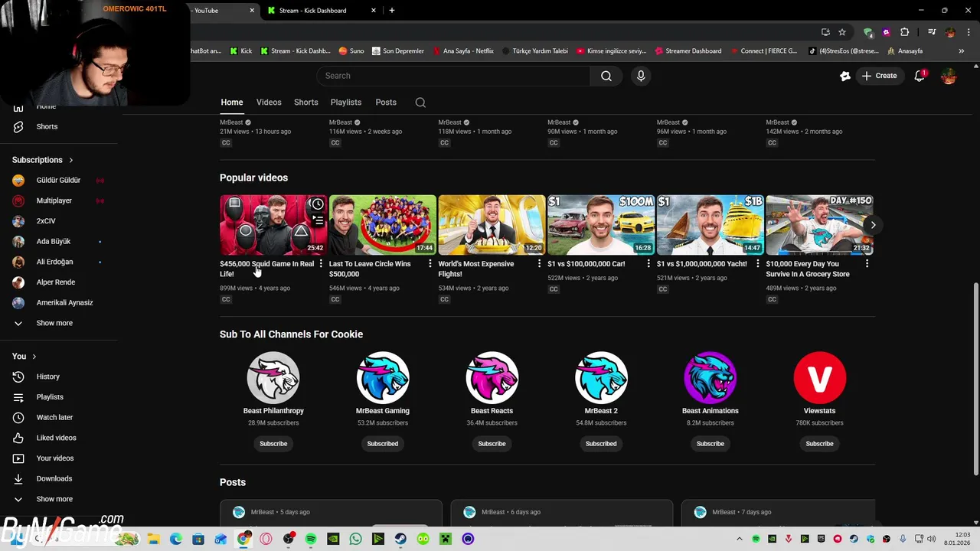The image size is (980, 551).
Task: Click Subscribed button under MrBeast 2
Action: pos(601,444)
